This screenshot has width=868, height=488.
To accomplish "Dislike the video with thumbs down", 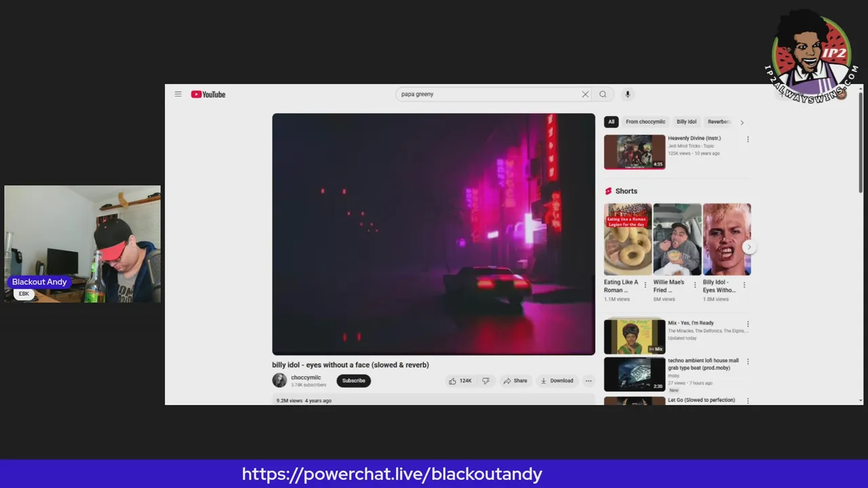I will coord(486,381).
